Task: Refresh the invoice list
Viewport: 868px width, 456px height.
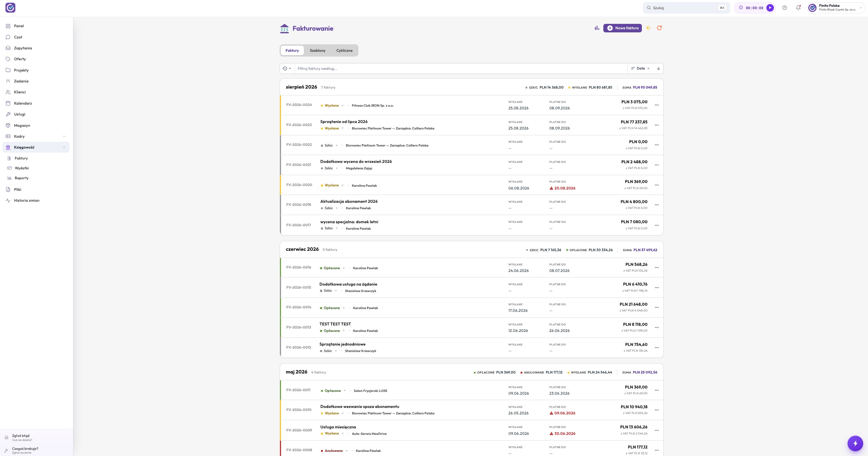Action: point(659,28)
